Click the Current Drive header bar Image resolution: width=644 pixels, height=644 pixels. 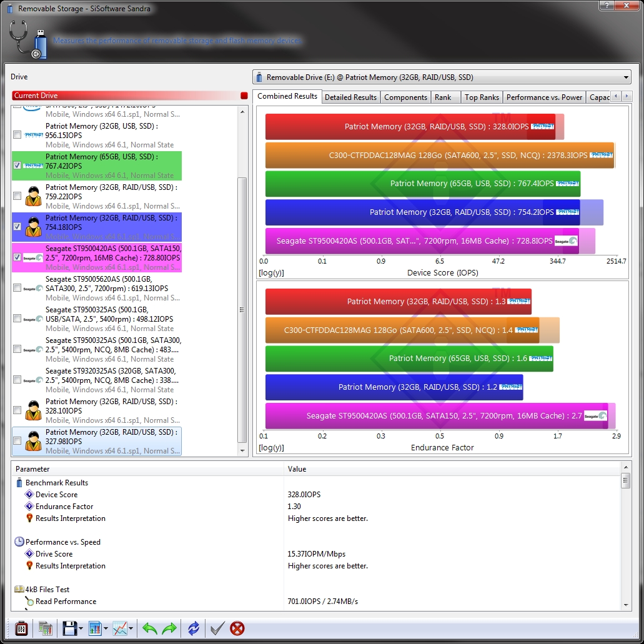130,96
